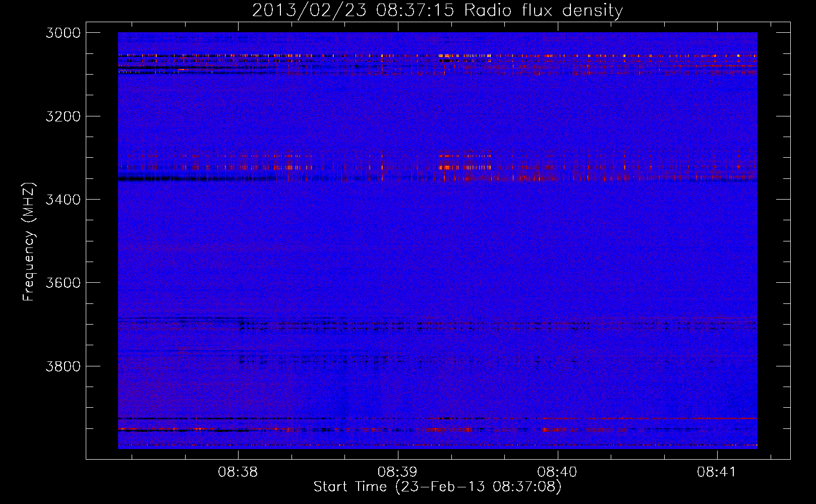Click the 'Start Time' x-axis label
Viewport: 816px width, 504px height.
437,487
